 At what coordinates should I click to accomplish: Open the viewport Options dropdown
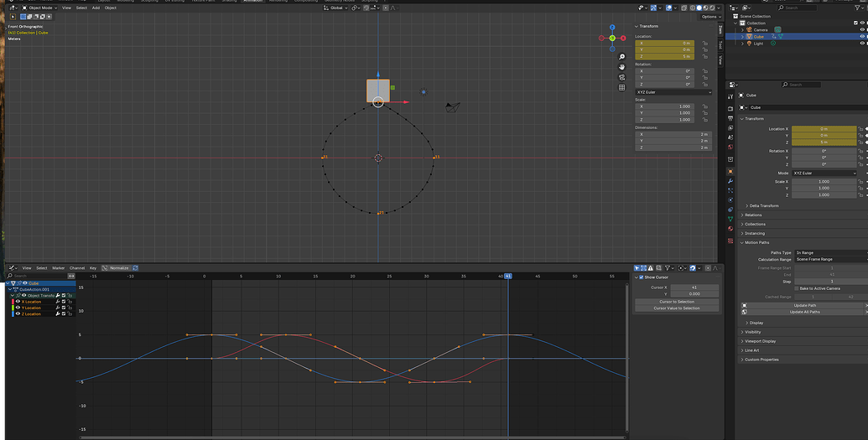click(709, 17)
